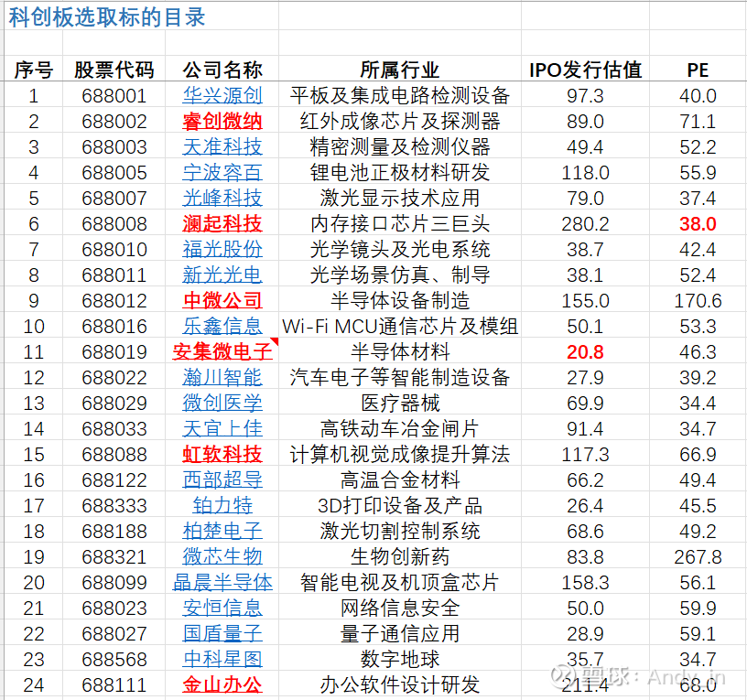Select industry cell 红外成像芯片及探测器

[400, 122]
